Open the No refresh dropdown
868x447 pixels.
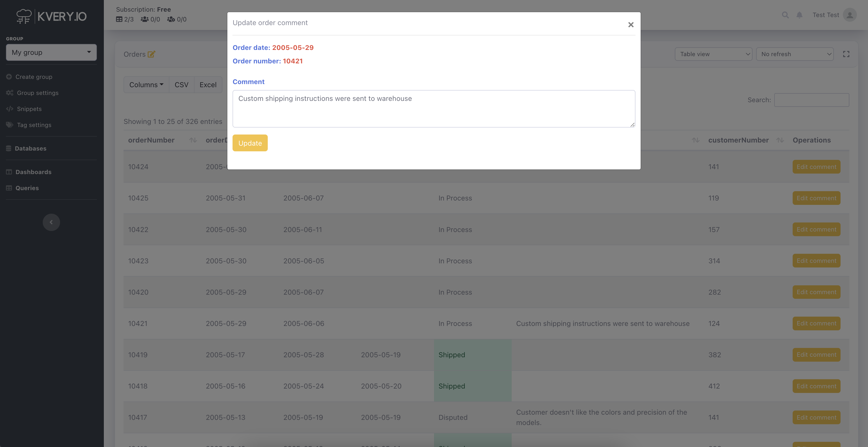pyautogui.click(x=794, y=54)
